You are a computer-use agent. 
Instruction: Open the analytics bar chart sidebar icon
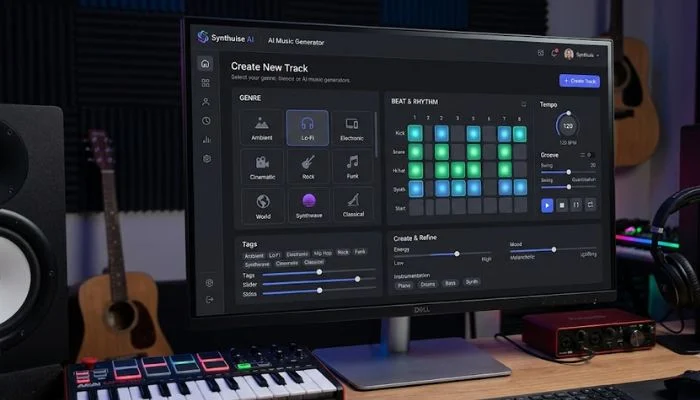(207, 140)
